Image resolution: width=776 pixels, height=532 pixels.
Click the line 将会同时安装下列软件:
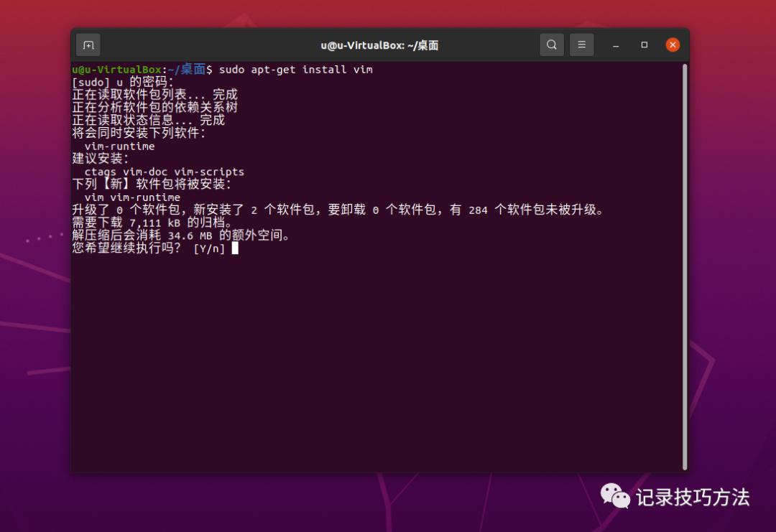click(x=139, y=134)
